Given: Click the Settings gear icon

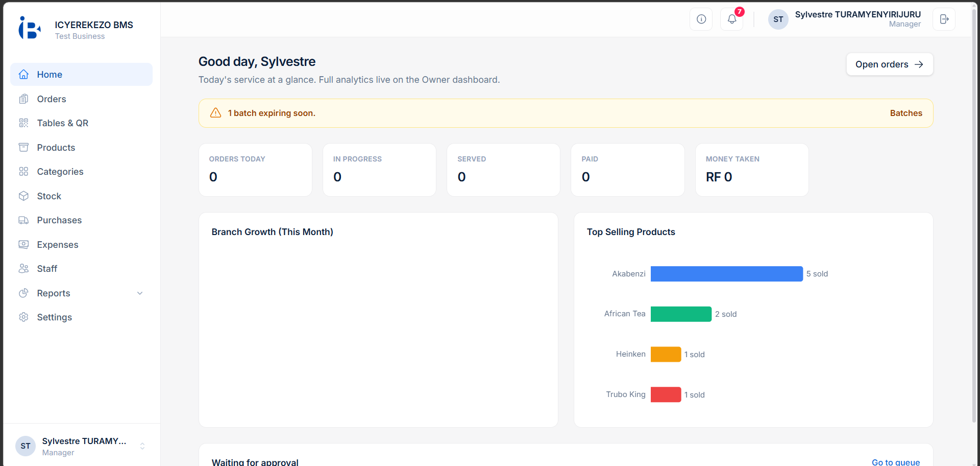Looking at the screenshot, I should (23, 317).
